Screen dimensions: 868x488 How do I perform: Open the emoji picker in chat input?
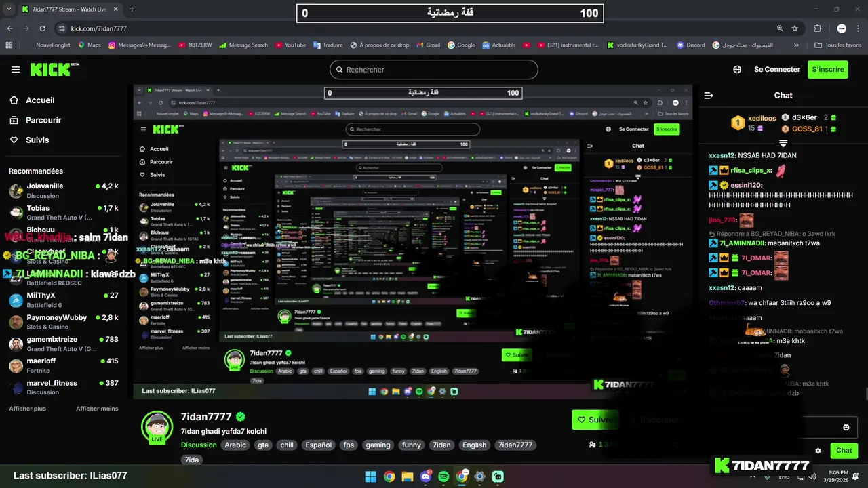click(846, 427)
